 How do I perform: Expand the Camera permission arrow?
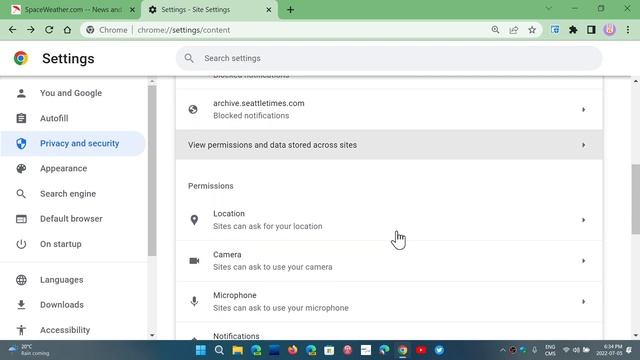point(584,261)
